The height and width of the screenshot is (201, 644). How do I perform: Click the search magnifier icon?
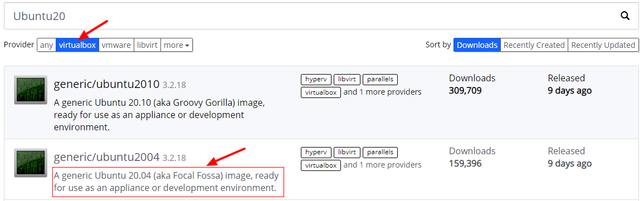[625, 16]
